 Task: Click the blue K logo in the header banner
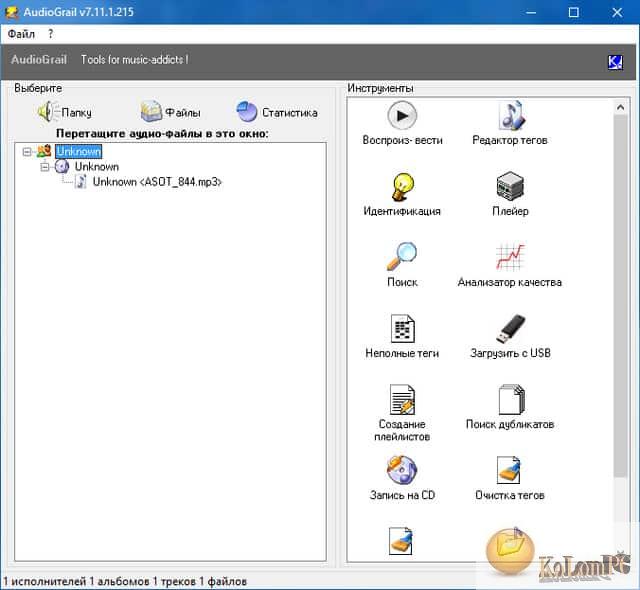click(615, 62)
